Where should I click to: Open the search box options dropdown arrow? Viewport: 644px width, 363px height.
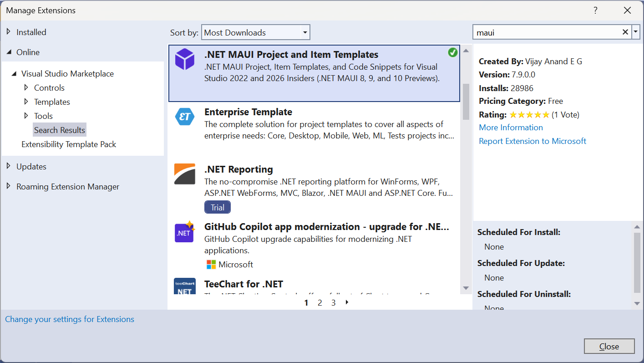636,32
